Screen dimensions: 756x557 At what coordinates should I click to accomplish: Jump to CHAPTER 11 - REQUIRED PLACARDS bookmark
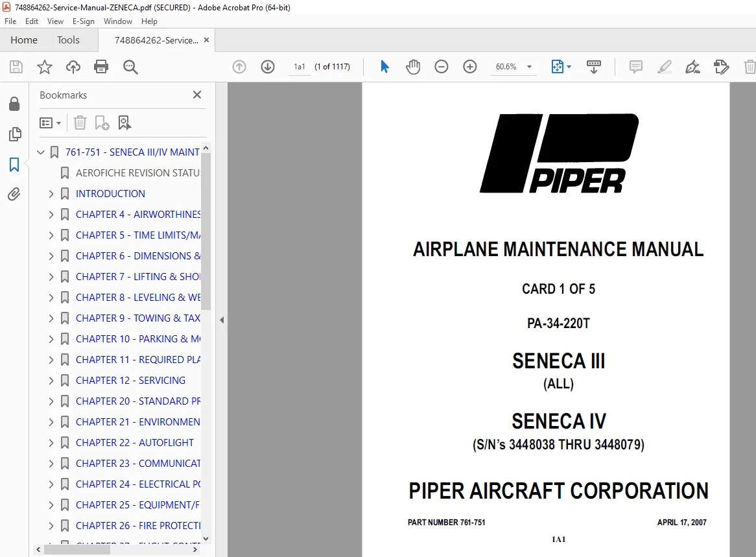pyautogui.click(x=138, y=360)
